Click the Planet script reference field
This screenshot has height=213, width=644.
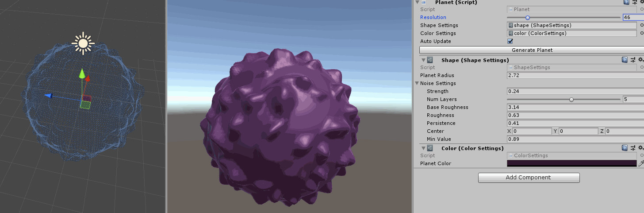571,9
